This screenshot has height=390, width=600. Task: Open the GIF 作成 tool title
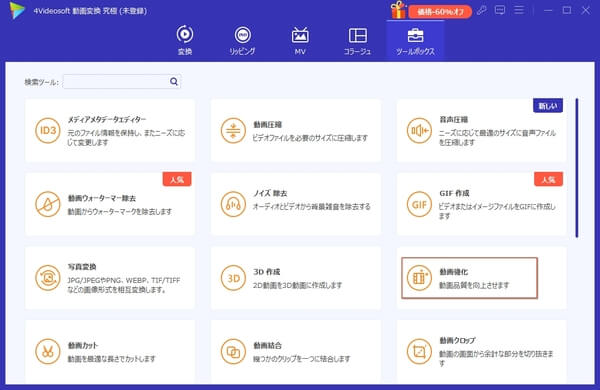pyautogui.click(x=454, y=193)
